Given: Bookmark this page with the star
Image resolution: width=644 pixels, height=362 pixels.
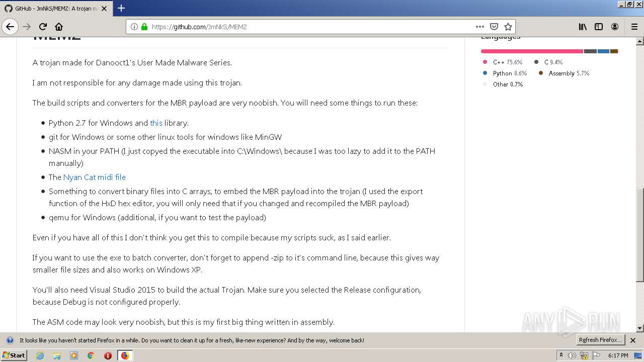Looking at the screenshot, I should (508, 27).
